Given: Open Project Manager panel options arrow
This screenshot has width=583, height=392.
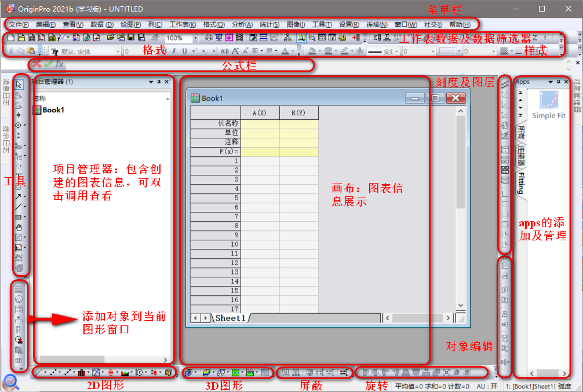Looking at the screenshot, I should (151, 82).
